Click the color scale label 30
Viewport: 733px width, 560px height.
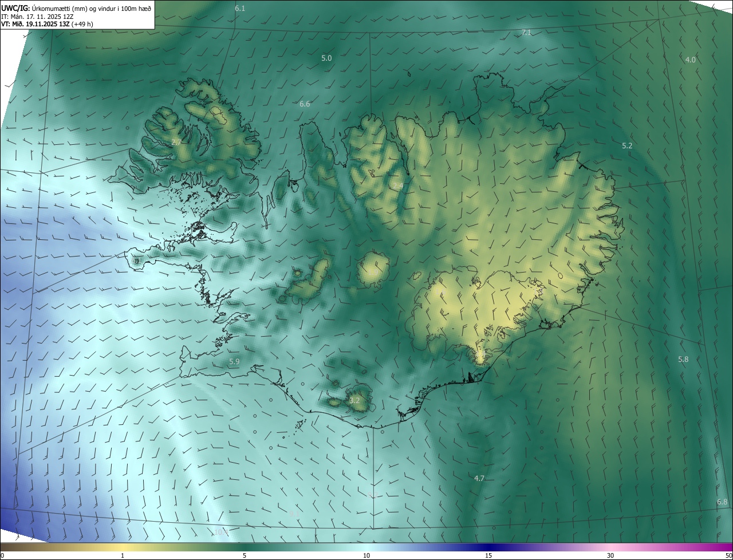(610, 555)
